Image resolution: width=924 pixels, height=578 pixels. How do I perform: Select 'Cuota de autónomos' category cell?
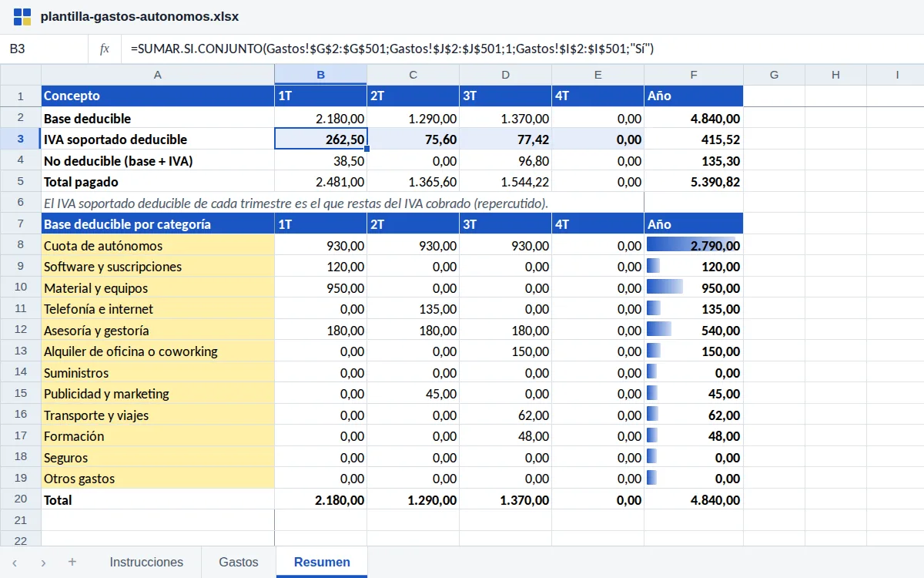pyautogui.click(x=158, y=246)
